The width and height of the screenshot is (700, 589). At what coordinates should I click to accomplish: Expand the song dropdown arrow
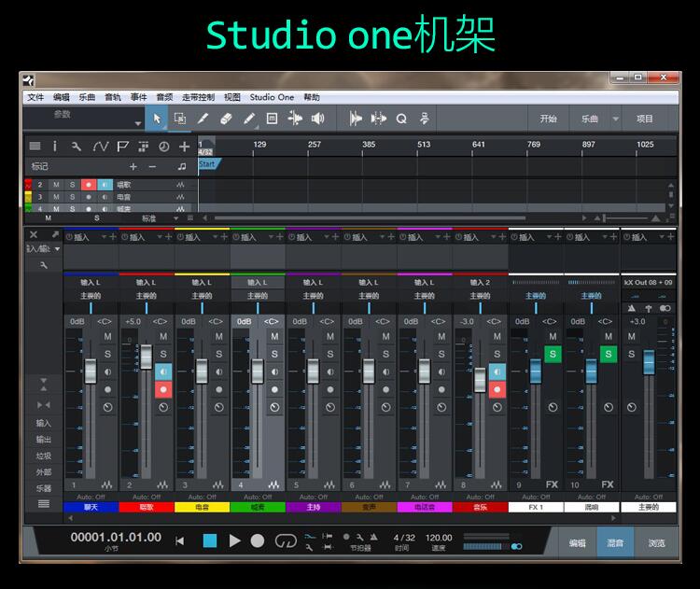click(616, 119)
